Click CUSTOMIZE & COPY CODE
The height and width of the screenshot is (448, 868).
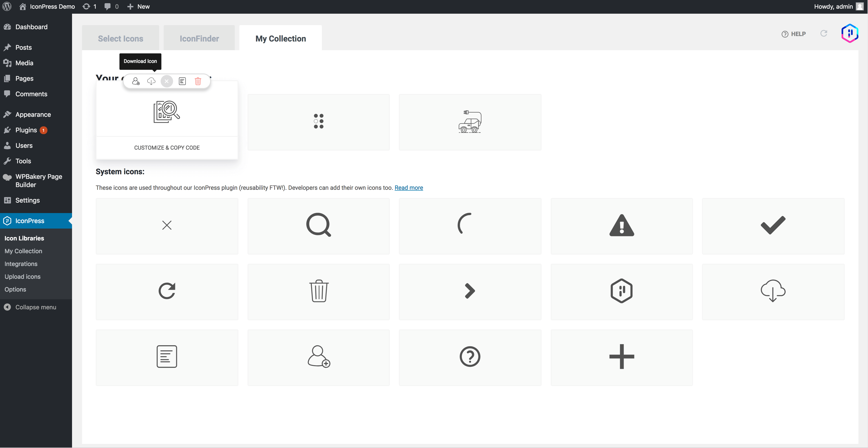point(166,147)
